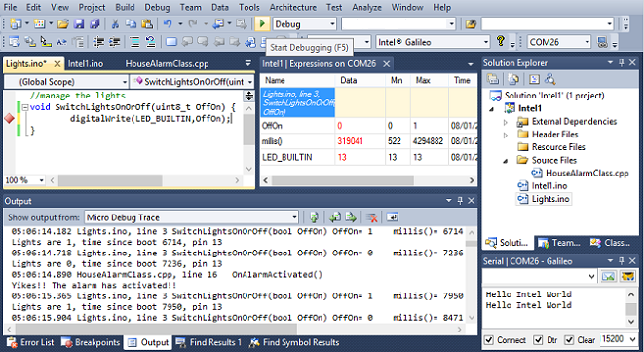
Task: Open the Global Scope dropdown
Action: [125, 82]
